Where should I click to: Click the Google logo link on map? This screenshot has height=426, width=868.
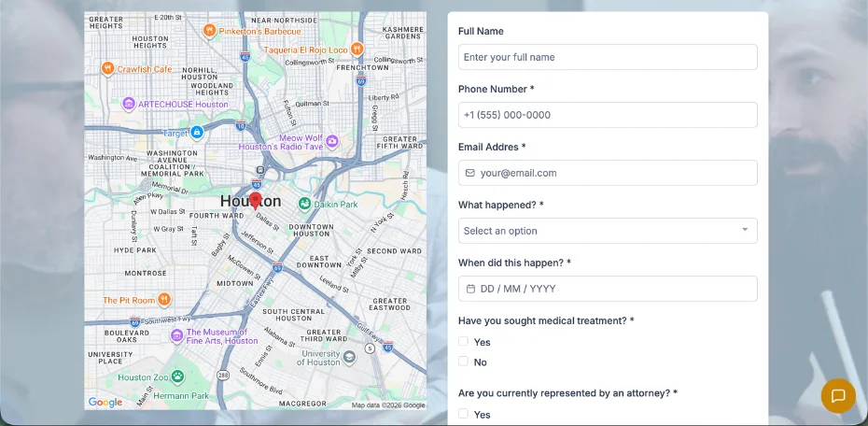[x=105, y=403]
